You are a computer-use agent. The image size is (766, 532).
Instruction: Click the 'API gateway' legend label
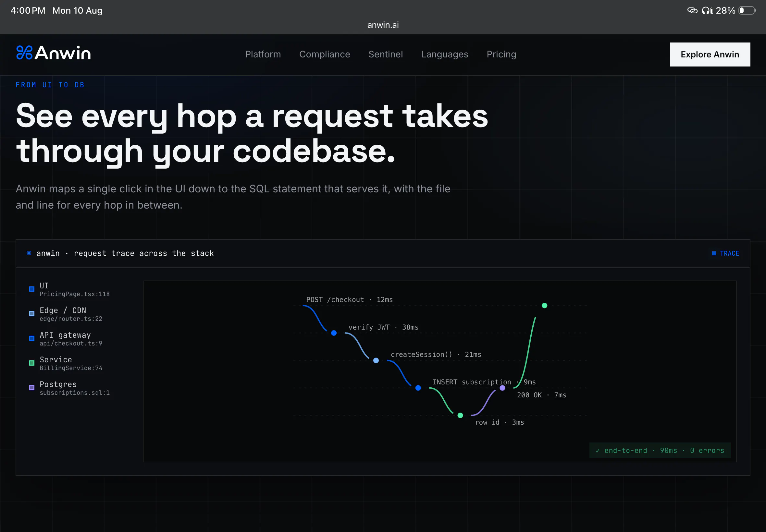click(65, 335)
